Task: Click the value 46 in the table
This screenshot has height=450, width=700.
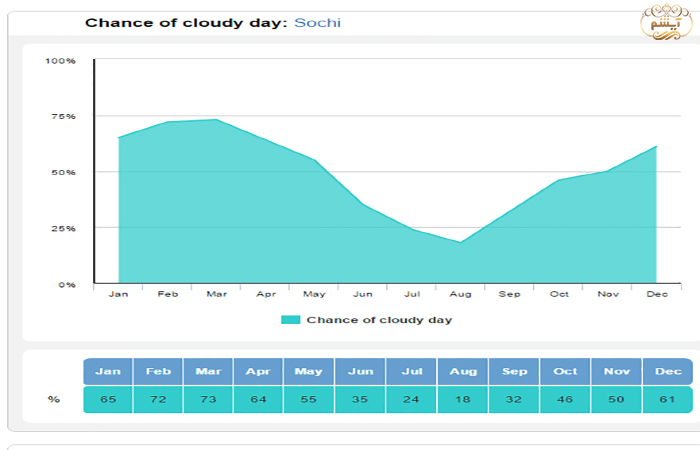Action: (565, 400)
